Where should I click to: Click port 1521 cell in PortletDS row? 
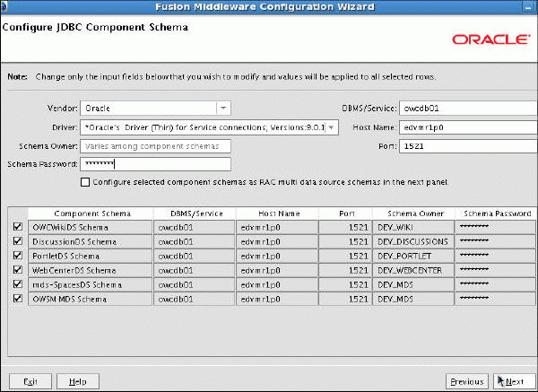345,256
